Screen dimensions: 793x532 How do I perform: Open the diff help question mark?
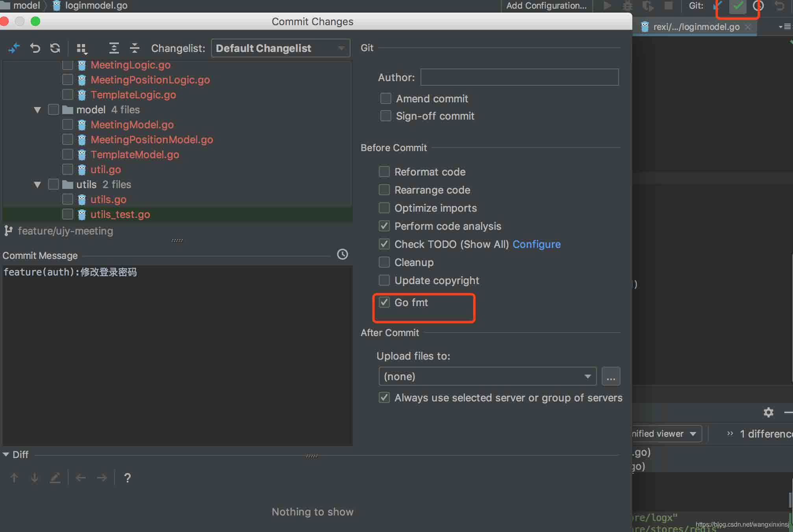pos(127,478)
